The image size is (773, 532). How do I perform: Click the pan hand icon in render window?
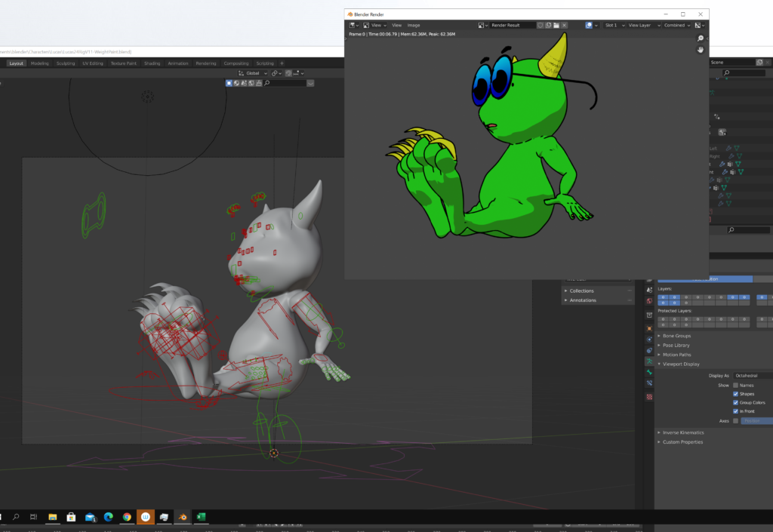point(700,50)
